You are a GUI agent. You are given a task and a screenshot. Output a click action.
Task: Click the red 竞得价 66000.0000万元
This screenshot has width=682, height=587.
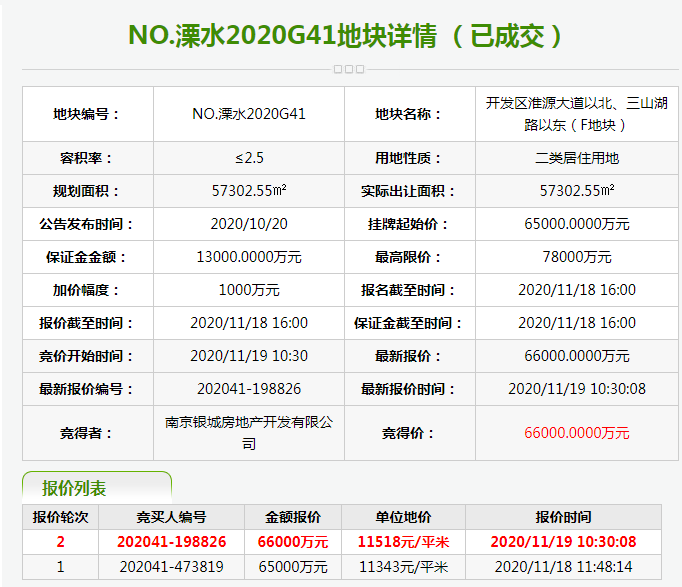577,433
